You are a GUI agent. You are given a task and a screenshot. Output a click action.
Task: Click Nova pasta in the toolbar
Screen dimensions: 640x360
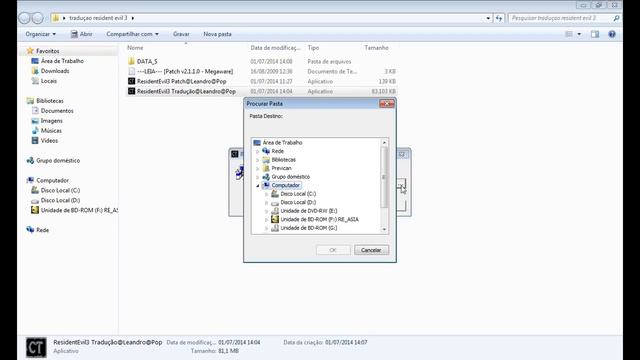pos(217,34)
